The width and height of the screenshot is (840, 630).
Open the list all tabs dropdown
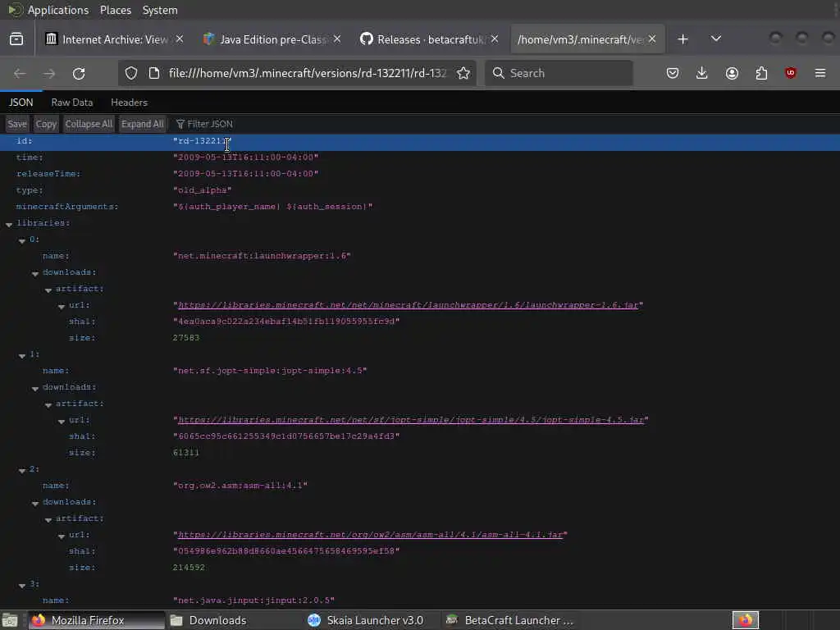[x=715, y=39]
